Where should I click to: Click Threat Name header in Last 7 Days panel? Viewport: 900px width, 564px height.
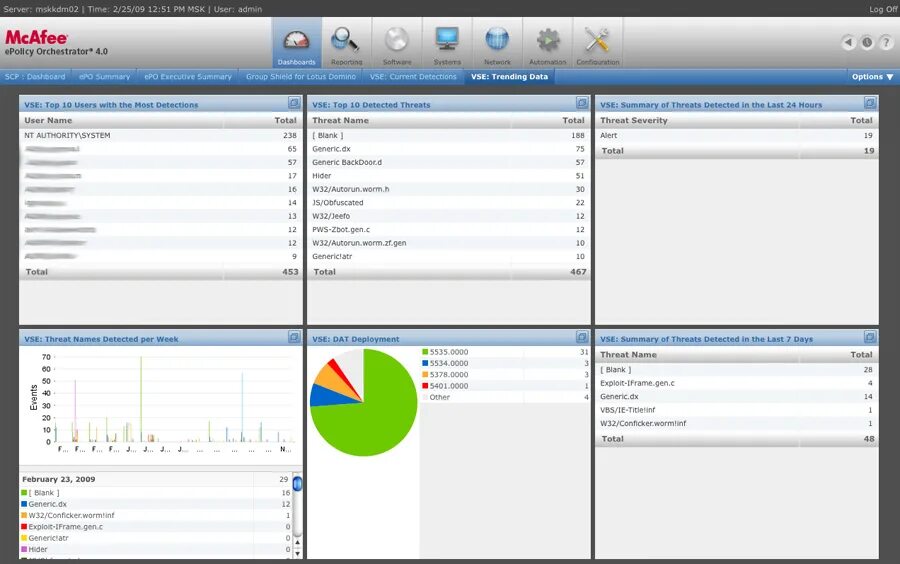pos(629,355)
